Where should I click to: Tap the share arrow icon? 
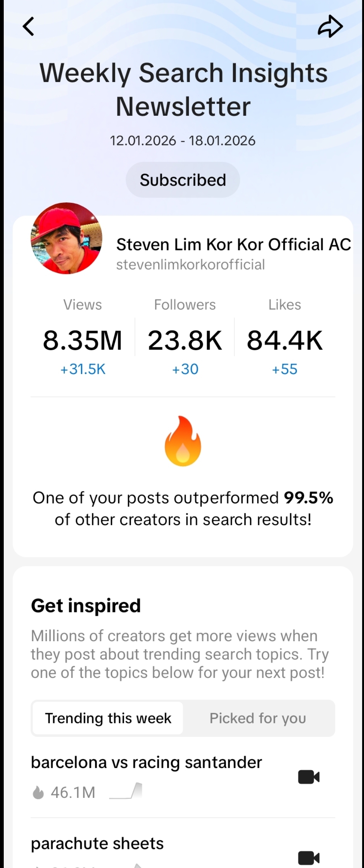tap(330, 27)
